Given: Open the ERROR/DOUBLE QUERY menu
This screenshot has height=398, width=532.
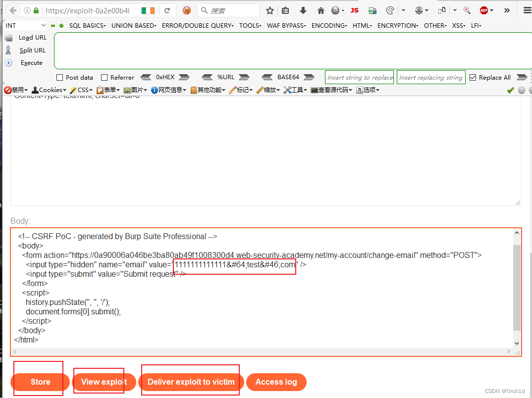Looking at the screenshot, I should 198,25.
